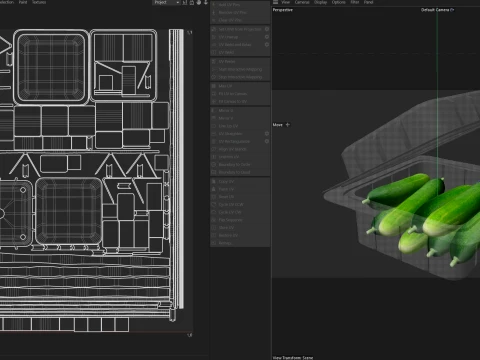Open the viewport Panel menu

pyautogui.click(x=368, y=2)
